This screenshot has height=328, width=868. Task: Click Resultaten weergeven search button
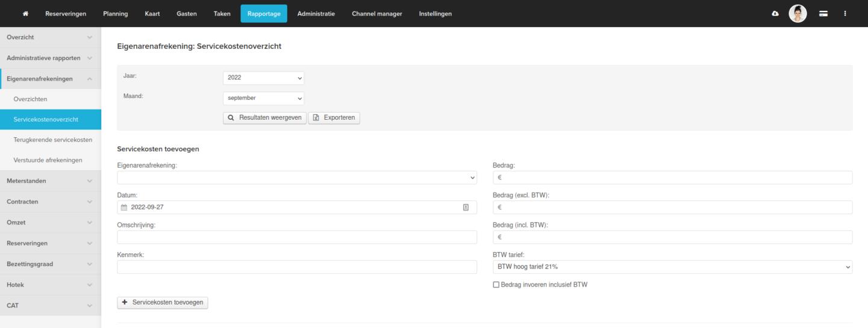(264, 118)
